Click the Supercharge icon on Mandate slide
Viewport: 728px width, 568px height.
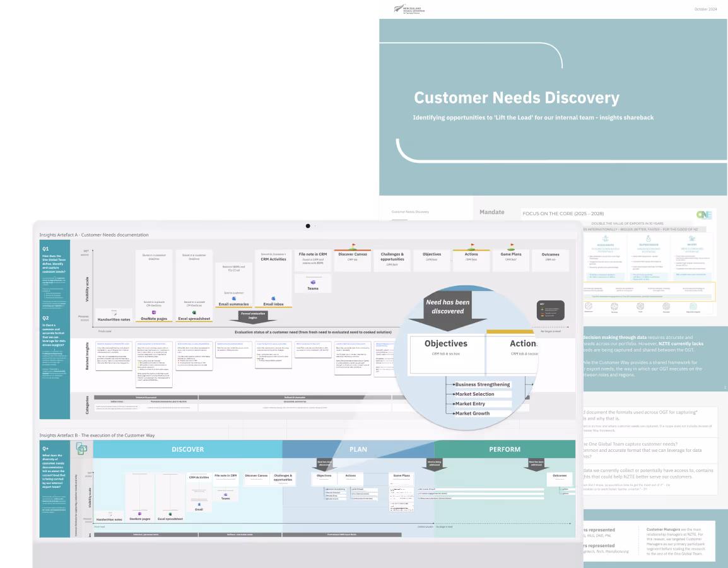(649, 239)
